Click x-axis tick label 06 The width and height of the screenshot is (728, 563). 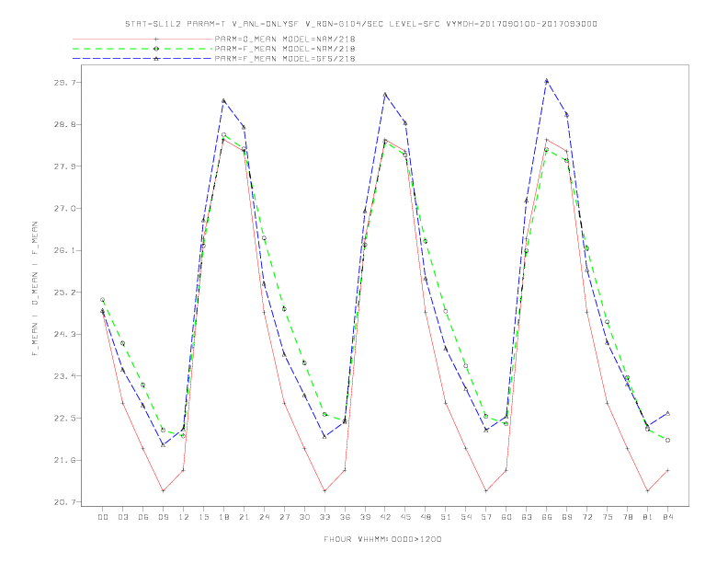point(143,517)
